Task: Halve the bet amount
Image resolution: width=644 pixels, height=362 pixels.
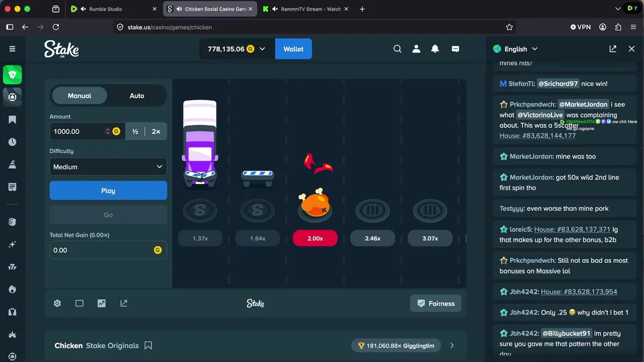Action: tap(135, 131)
